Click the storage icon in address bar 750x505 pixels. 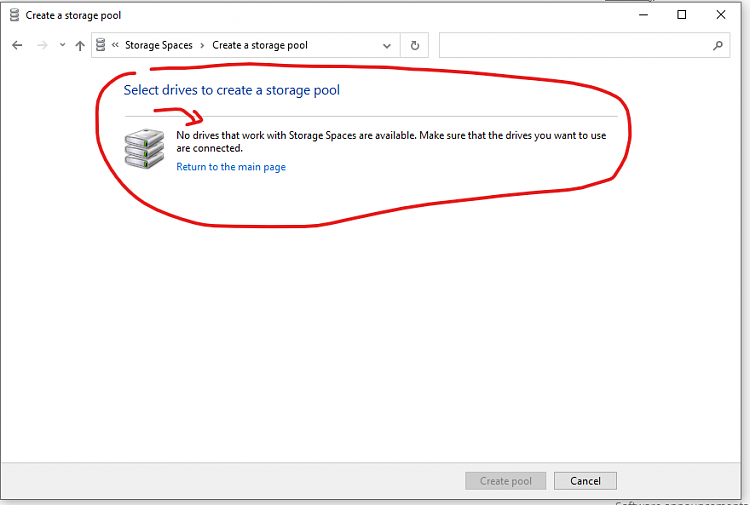point(101,45)
